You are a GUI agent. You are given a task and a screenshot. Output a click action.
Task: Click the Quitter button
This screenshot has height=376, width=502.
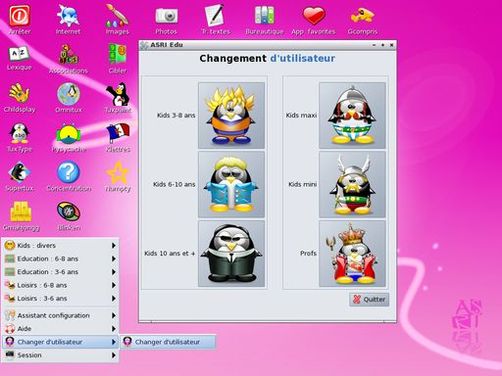pos(369,299)
